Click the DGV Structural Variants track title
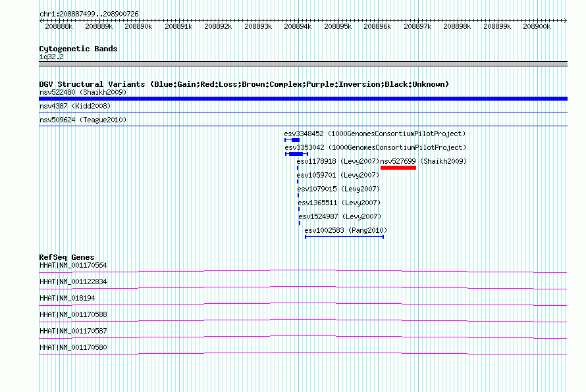Image resolution: width=586 pixels, height=392 pixels. tap(244, 84)
